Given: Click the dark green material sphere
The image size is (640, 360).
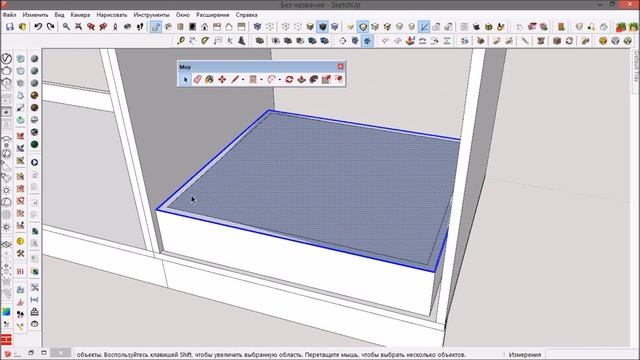Looking at the screenshot, I should coord(34,144).
